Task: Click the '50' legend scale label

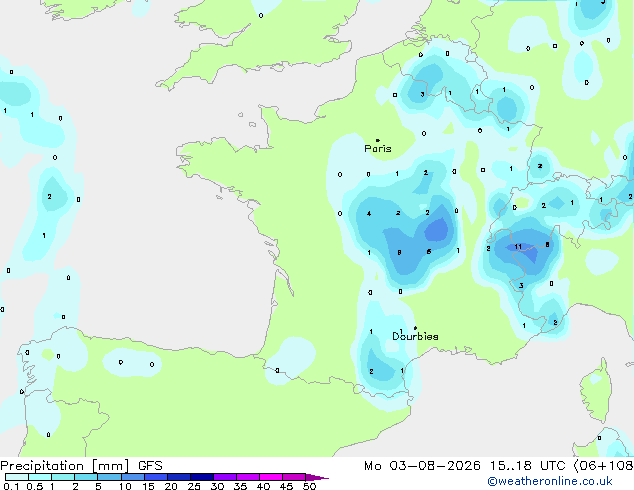Action: pyautogui.click(x=310, y=486)
